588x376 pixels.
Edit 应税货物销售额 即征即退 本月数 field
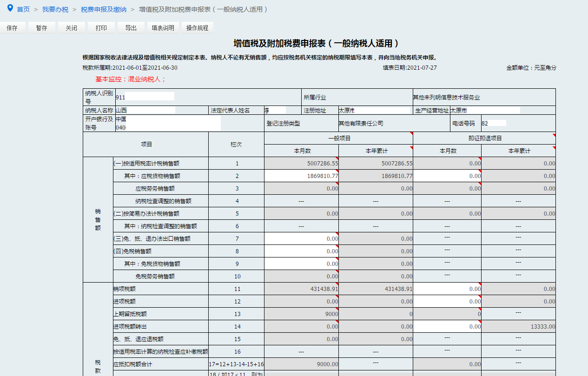(447, 176)
